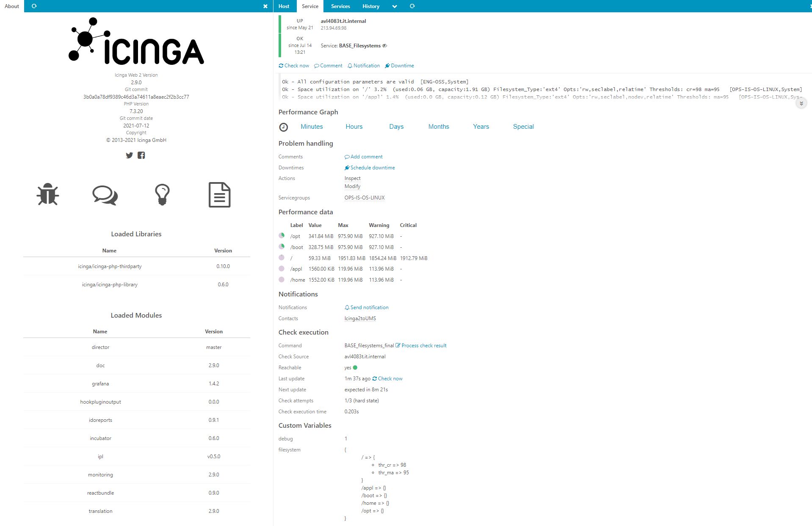Click the bug report icon
This screenshot has height=526, width=812.
coord(48,195)
